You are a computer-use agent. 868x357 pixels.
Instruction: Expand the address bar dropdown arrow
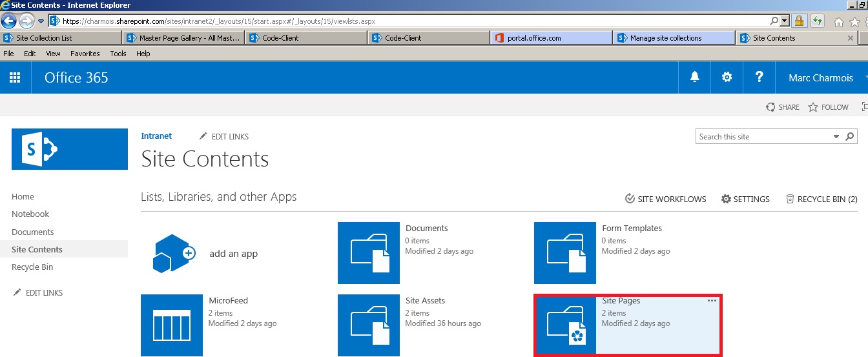coord(785,21)
